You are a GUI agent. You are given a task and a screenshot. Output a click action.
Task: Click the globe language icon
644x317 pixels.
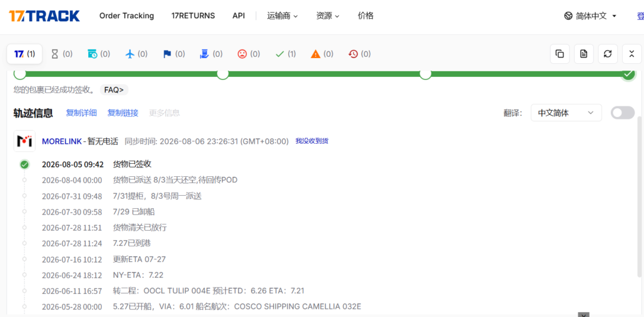568,16
